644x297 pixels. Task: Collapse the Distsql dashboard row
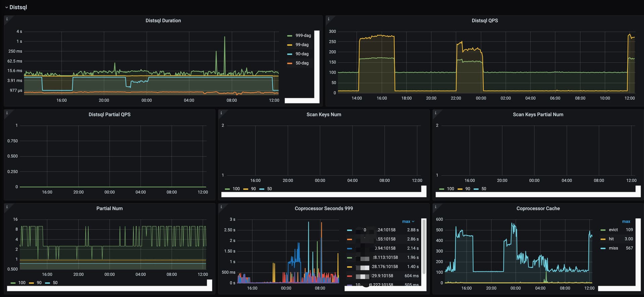tap(16, 7)
